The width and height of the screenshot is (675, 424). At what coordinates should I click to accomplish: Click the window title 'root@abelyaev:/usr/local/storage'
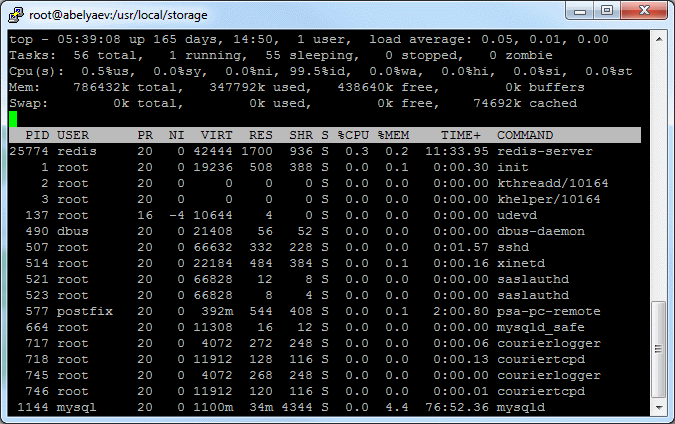118,15
